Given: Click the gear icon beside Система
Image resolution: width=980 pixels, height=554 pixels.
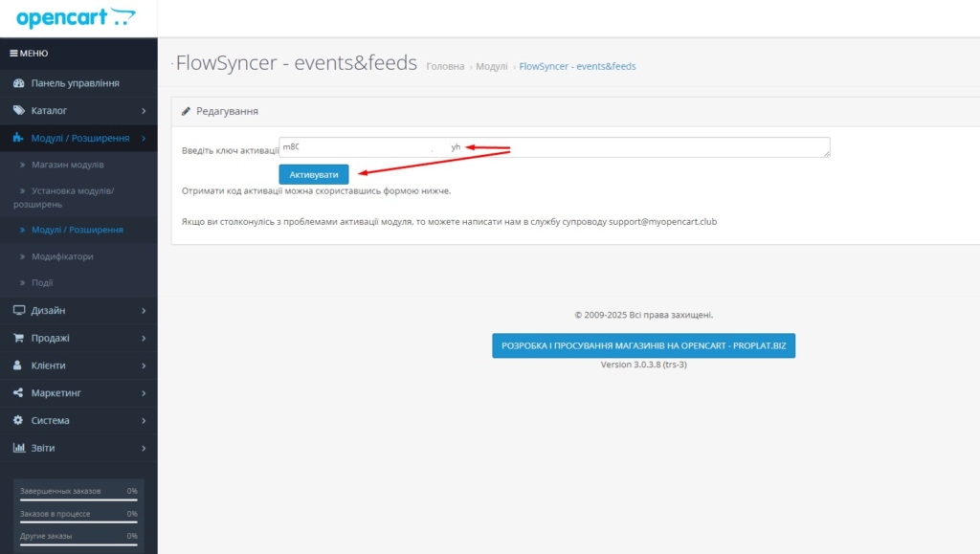Looking at the screenshot, I should click(x=19, y=421).
